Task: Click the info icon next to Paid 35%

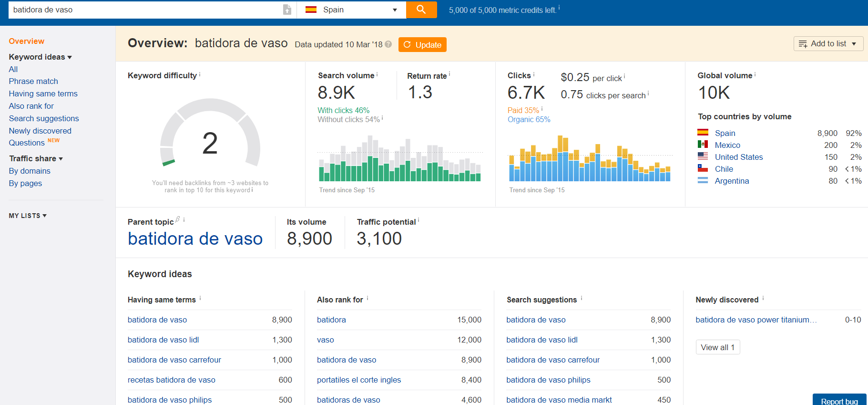Action: (542, 109)
